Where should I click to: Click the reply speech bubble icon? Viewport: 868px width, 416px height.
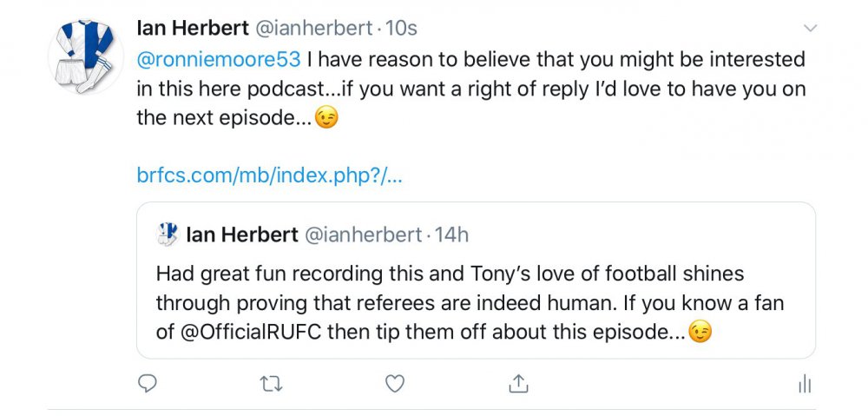[x=148, y=383]
